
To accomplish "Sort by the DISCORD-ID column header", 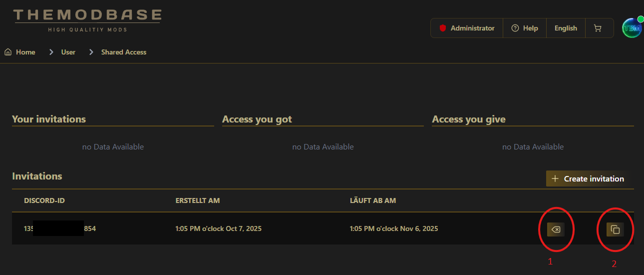I will tap(44, 200).
